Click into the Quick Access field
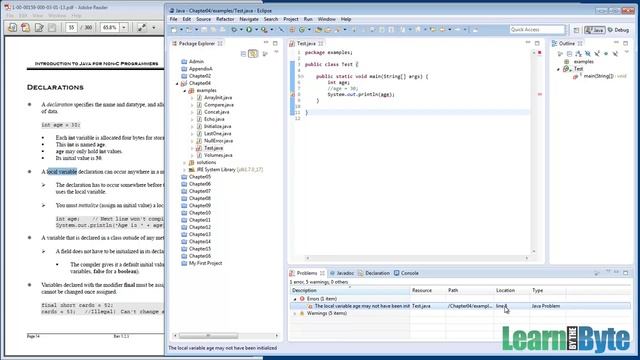The image size is (640, 360). click(x=537, y=29)
